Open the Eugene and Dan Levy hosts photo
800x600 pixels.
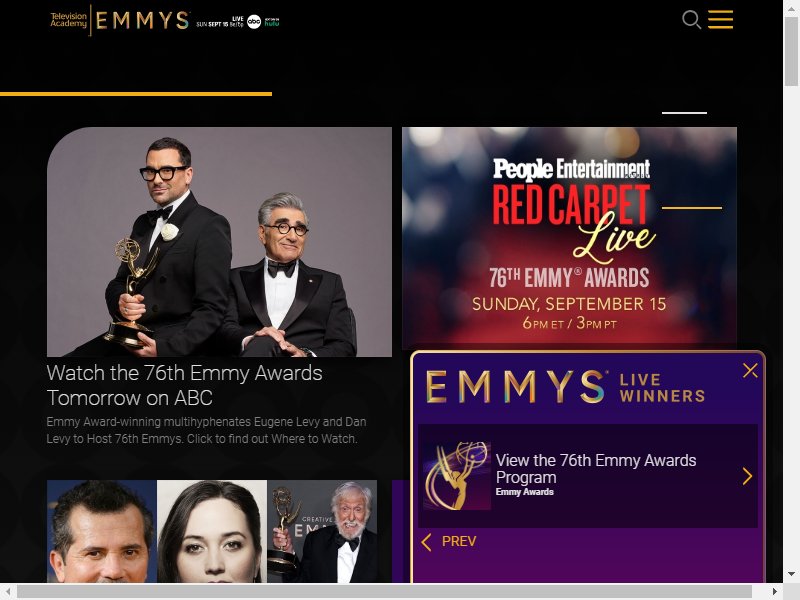pos(219,242)
